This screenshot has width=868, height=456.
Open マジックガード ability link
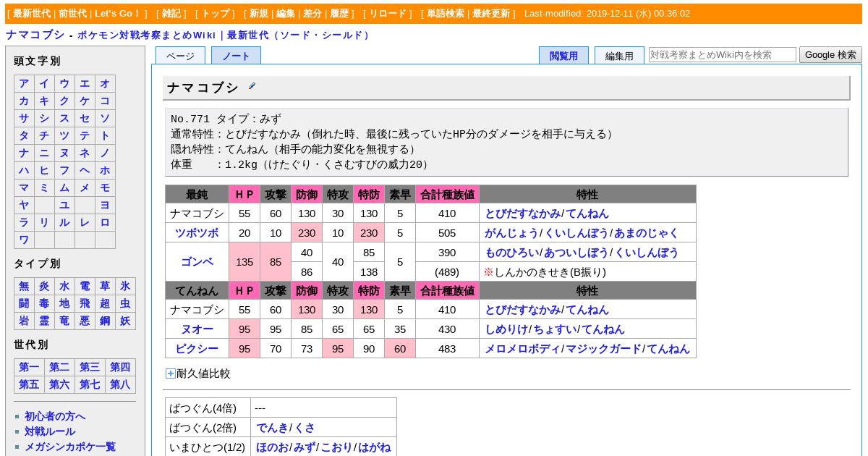click(603, 349)
